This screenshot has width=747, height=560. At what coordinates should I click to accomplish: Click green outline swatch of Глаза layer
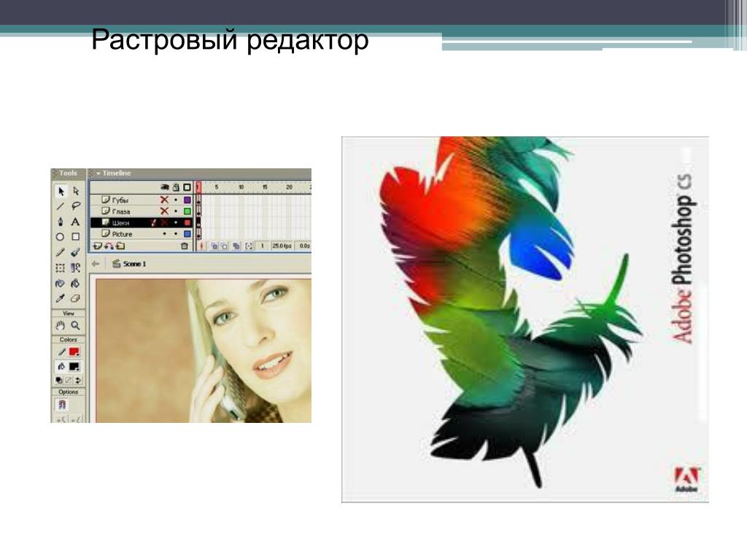point(187,211)
